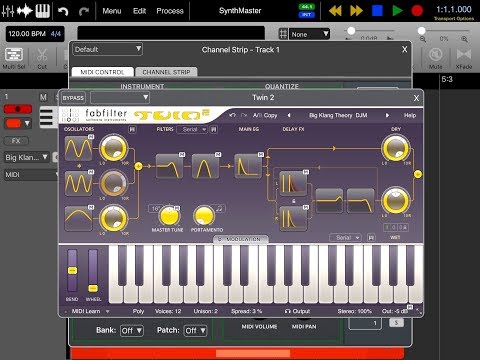Viewport: 480px width, 360px height.
Task: Open the Help menu in Twin 2
Action: click(410, 115)
